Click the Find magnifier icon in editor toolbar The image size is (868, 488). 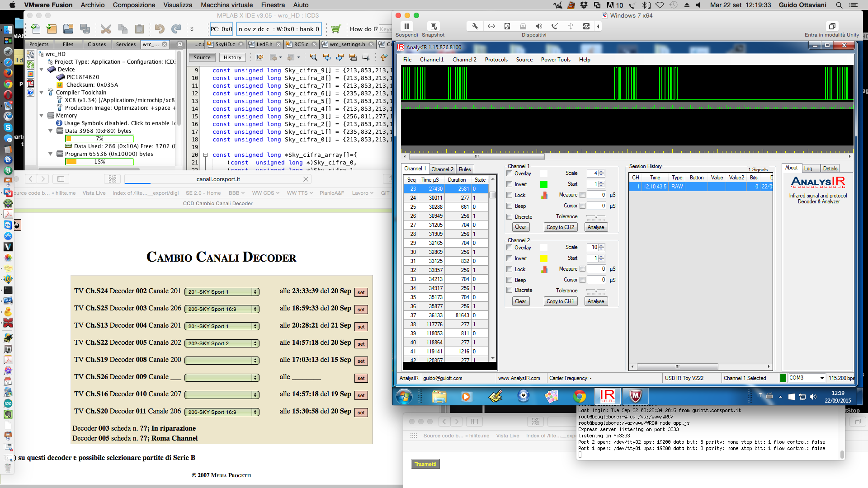pyautogui.click(x=314, y=57)
